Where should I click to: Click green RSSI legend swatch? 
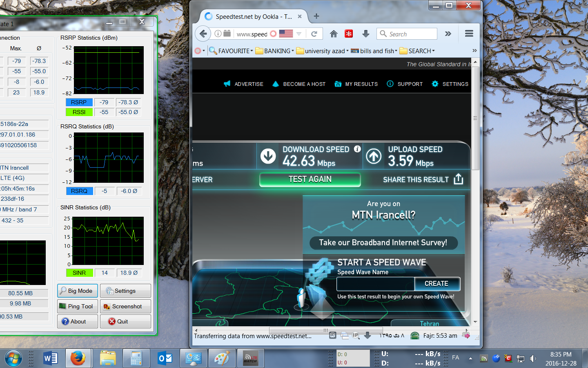pos(79,112)
